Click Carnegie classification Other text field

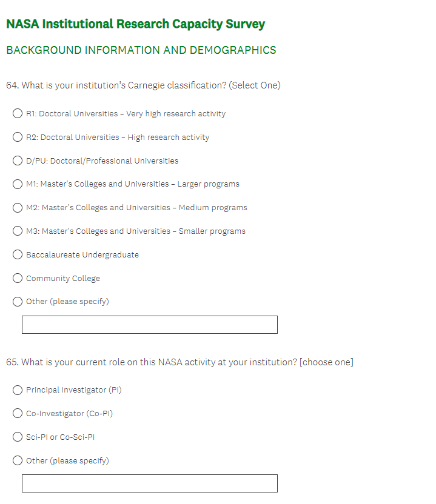pyautogui.click(x=149, y=325)
